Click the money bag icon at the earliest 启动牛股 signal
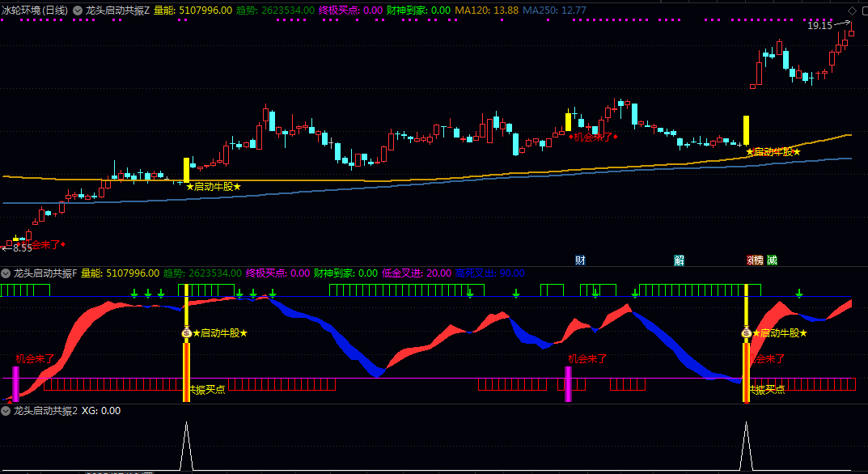Screen dimensions: 868x474 pos(185,332)
